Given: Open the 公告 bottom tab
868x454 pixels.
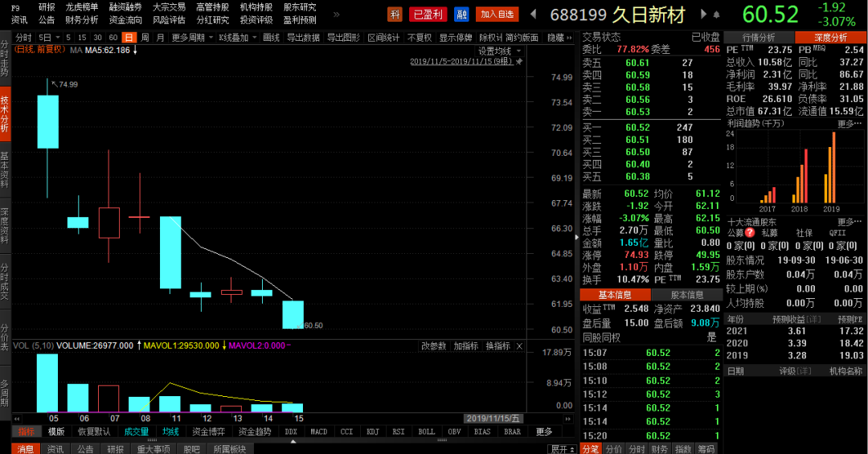Looking at the screenshot, I should coord(85,449).
